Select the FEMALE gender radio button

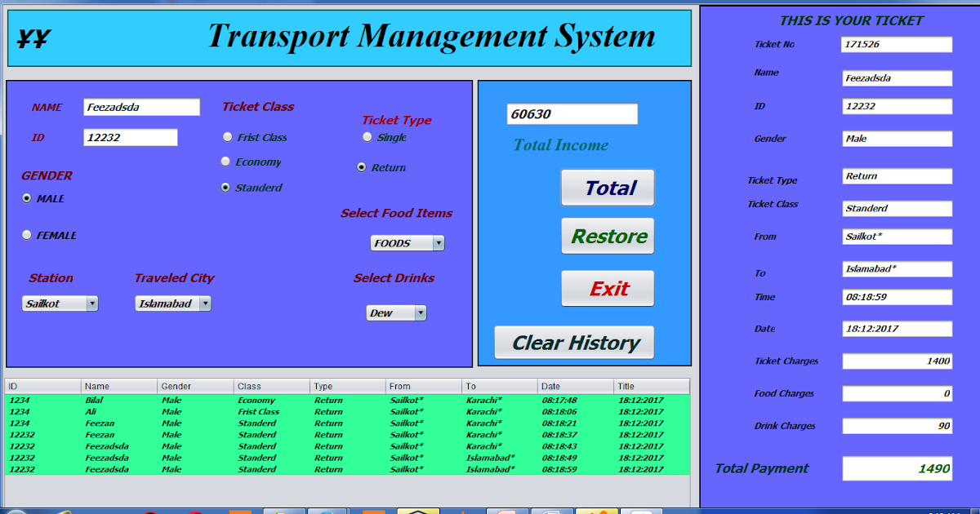pos(26,235)
